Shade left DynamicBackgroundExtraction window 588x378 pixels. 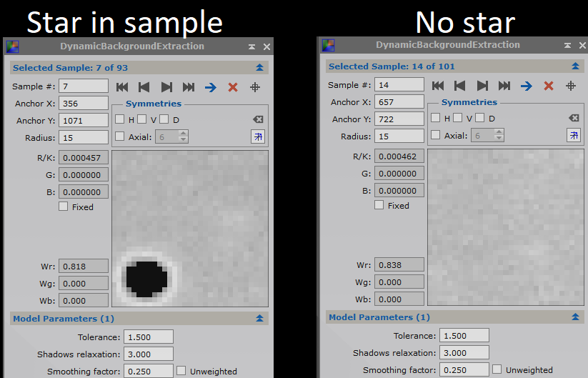point(251,47)
